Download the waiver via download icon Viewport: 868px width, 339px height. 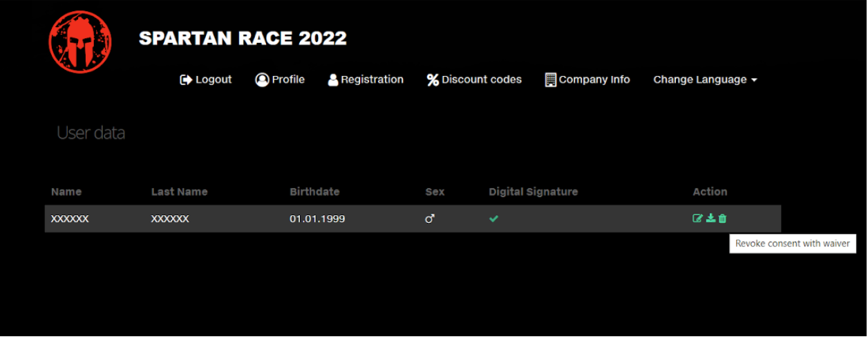coord(710,219)
